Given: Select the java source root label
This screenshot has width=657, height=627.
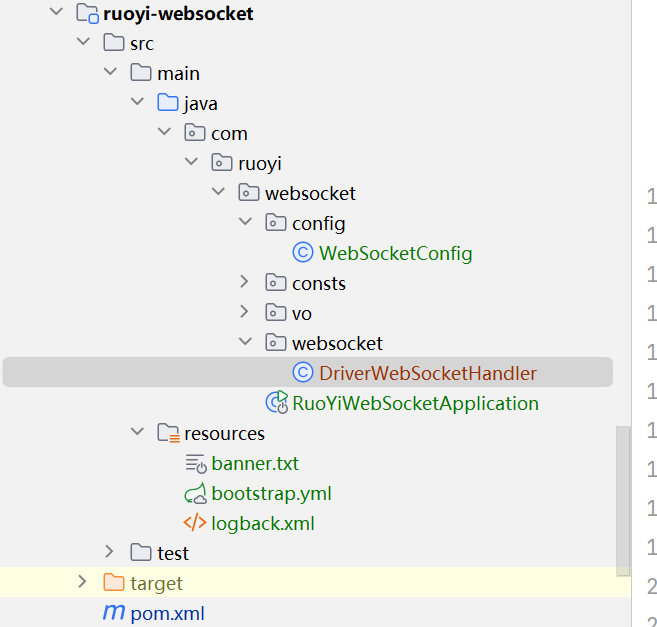Looking at the screenshot, I should [201, 103].
